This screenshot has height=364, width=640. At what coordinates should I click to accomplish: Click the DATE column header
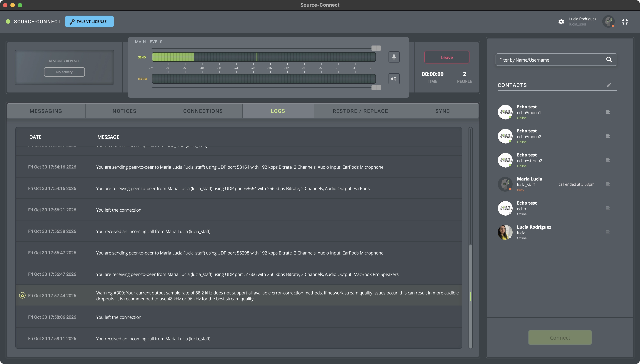(x=35, y=137)
